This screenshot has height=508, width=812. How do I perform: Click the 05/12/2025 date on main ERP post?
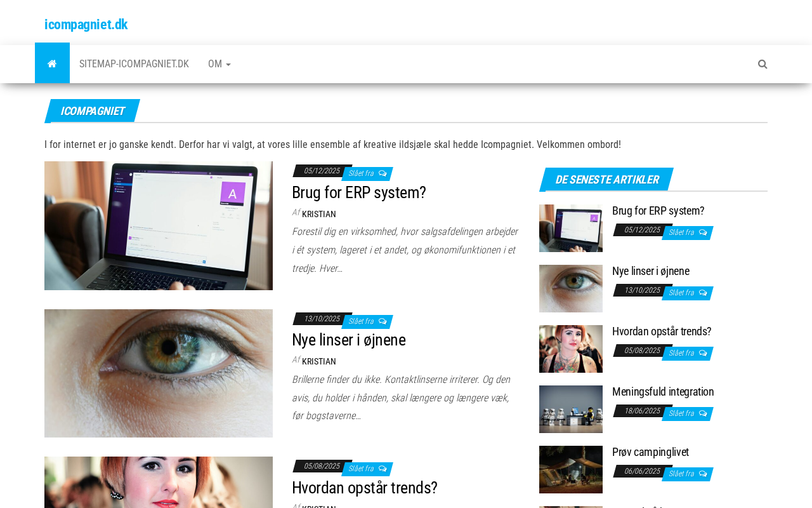pos(322,171)
